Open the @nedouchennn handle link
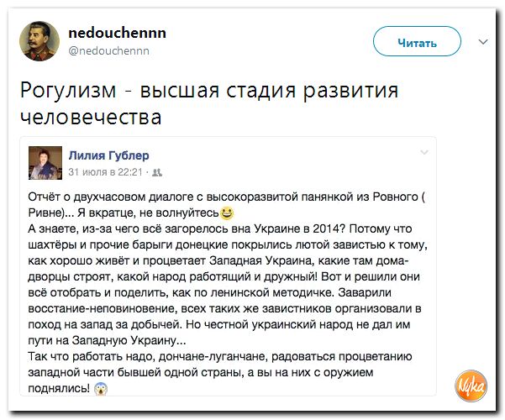Screen dimensions: 505x420 (x=108, y=50)
